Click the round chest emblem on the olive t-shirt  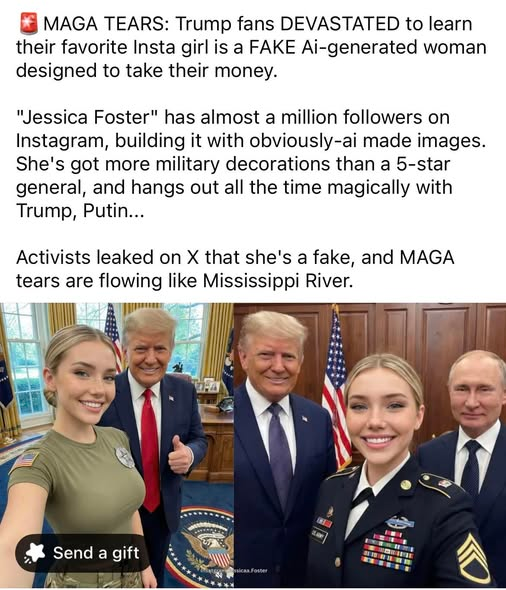point(124,457)
